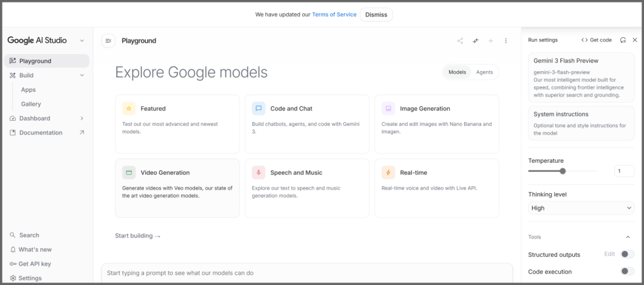This screenshot has height=285, width=644.
Task: Close the Run settings panel
Action: 635,40
